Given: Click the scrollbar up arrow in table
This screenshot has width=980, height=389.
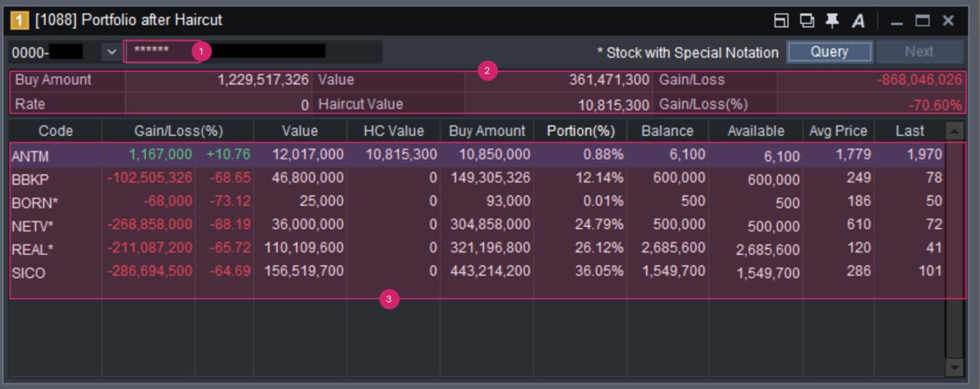Looking at the screenshot, I should pyautogui.click(x=955, y=131).
